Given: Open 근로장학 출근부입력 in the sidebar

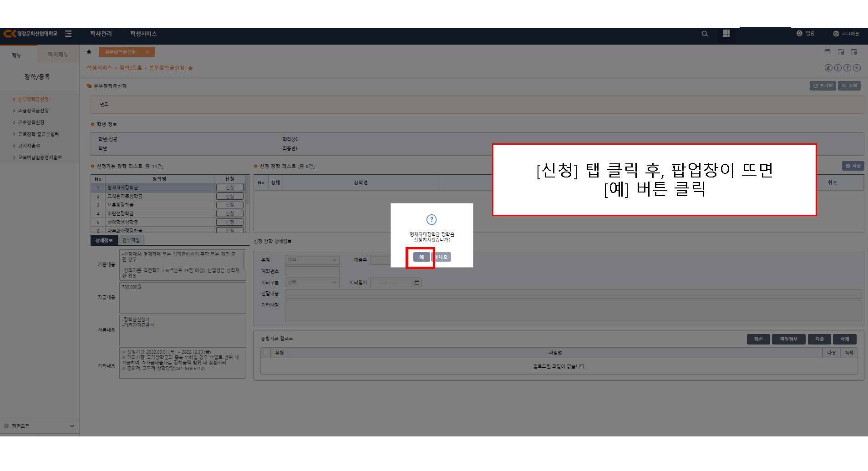Looking at the screenshot, I should 39,134.
